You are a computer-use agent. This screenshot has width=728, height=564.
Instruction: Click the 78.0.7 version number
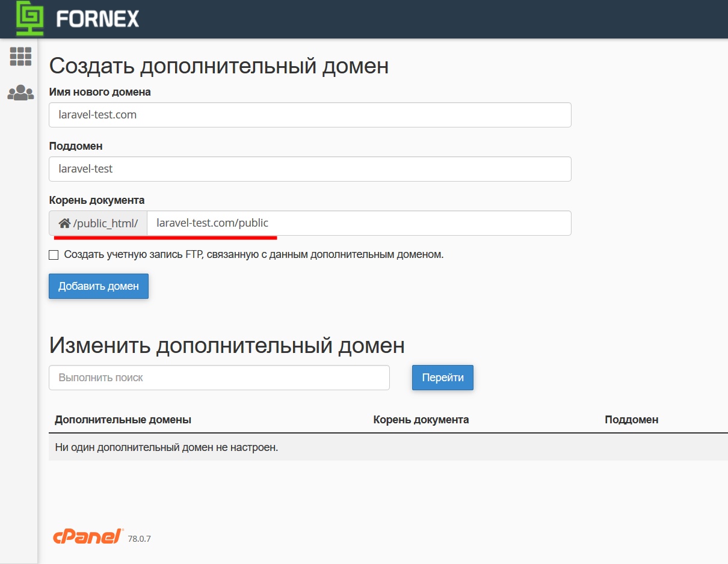140,539
